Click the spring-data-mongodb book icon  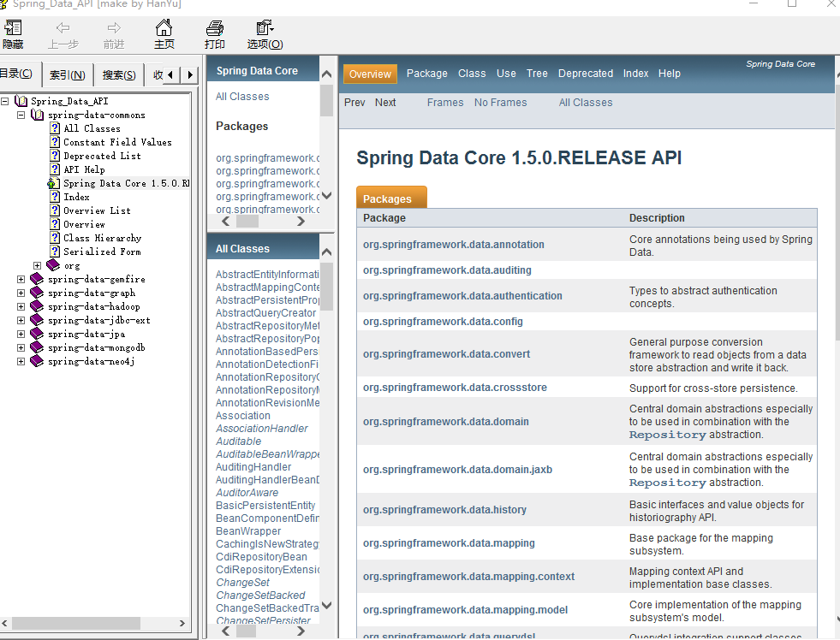click(36, 347)
